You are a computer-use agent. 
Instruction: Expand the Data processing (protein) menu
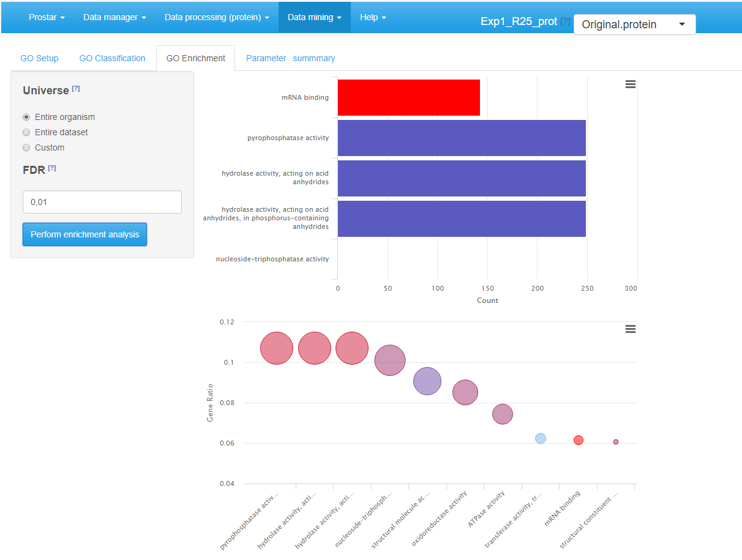pyautogui.click(x=217, y=17)
